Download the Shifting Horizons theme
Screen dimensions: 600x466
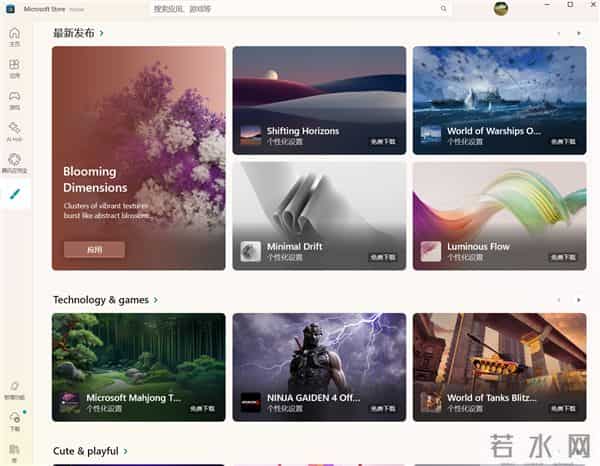(x=383, y=142)
